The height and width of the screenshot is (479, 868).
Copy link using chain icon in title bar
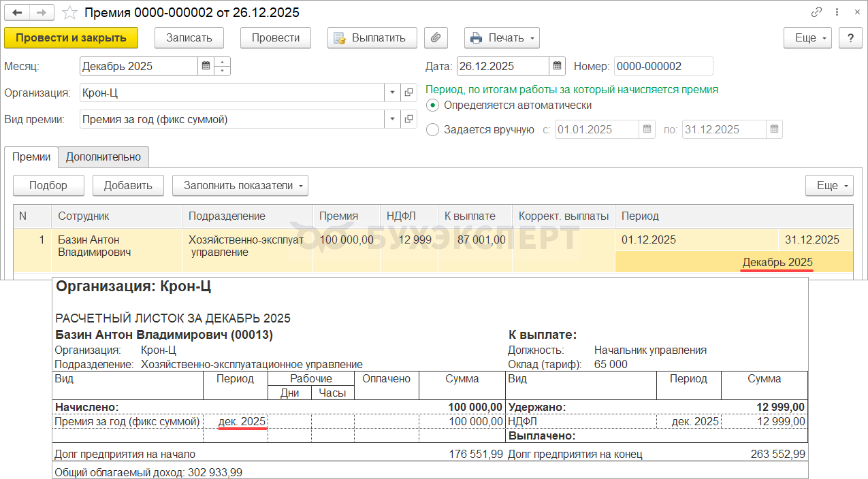(816, 12)
